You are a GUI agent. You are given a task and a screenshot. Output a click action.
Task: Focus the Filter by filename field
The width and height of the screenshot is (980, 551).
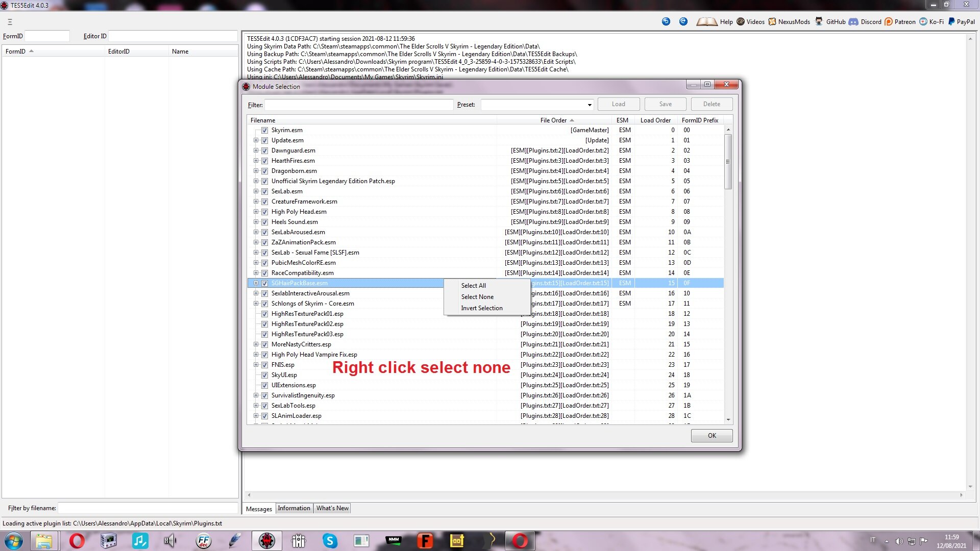[x=148, y=508]
